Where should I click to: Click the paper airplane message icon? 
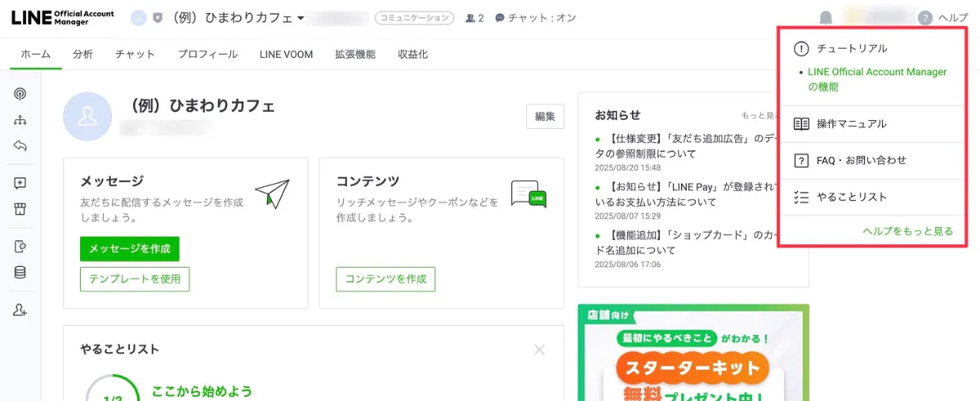coord(272,193)
